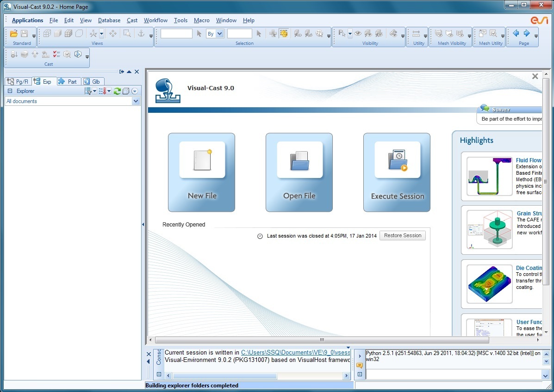Screen dimensions: 554x392
Task: Expand the Page toolbar overflow arrow
Action: point(536,36)
